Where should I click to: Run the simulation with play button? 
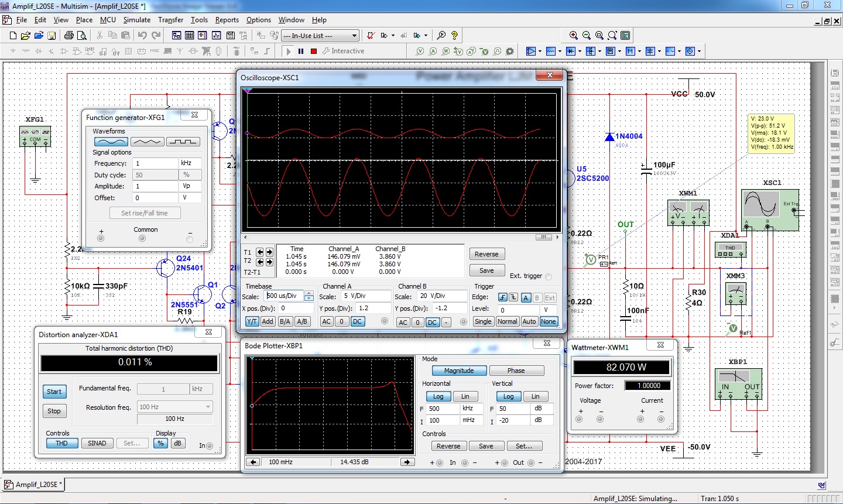(288, 52)
